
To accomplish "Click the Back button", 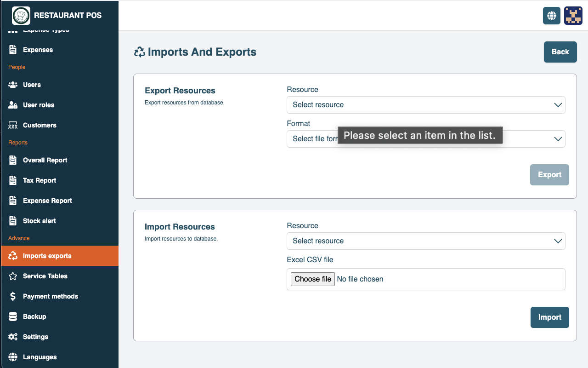I will click(x=560, y=52).
